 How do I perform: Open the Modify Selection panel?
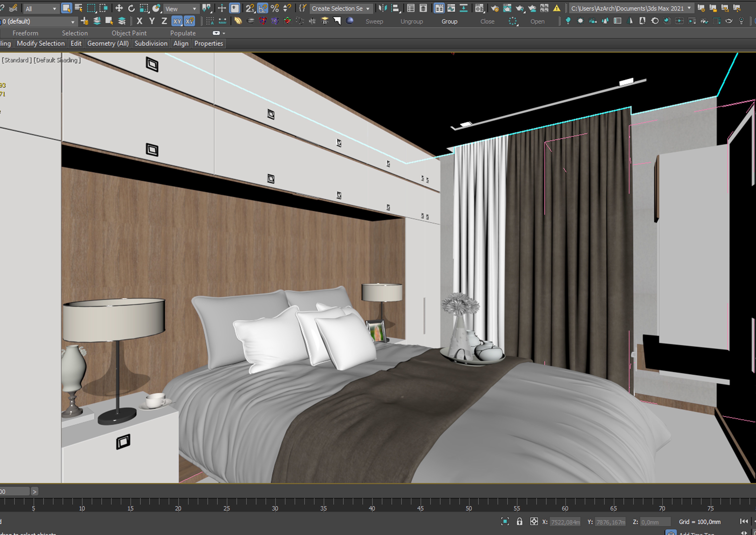tap(40, 44)
